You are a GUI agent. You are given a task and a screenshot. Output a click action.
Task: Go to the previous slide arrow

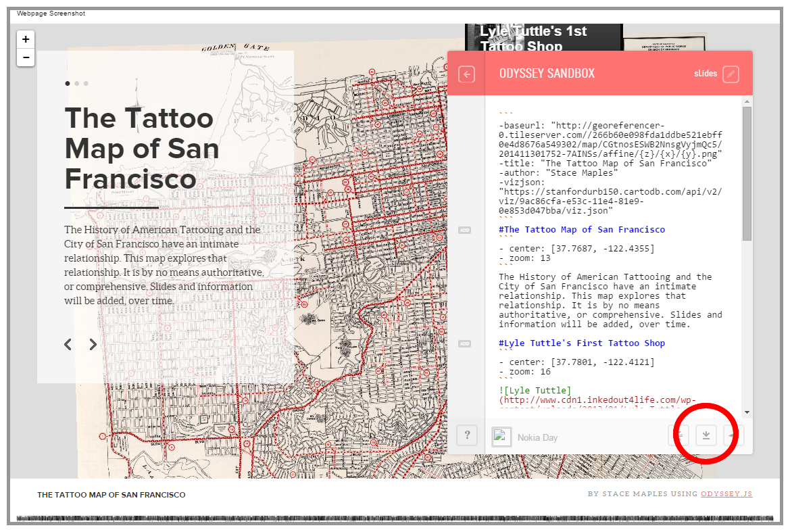(x=68, y=344)
